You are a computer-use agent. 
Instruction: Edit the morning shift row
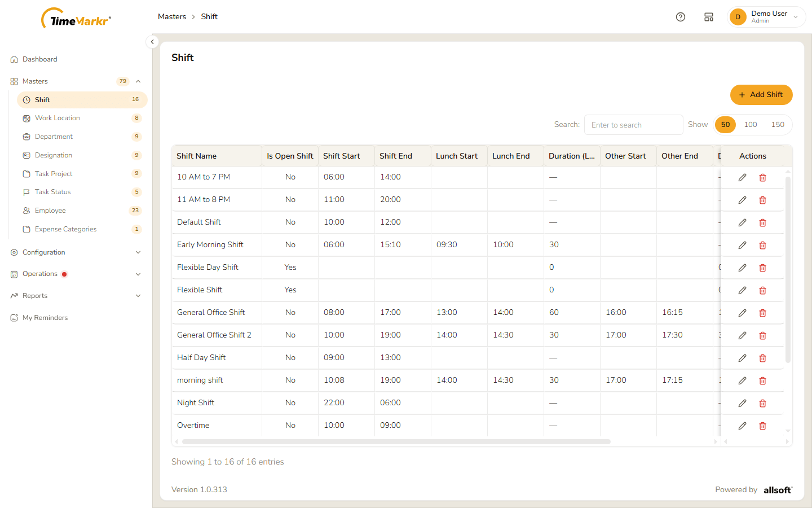coord(742,380)
